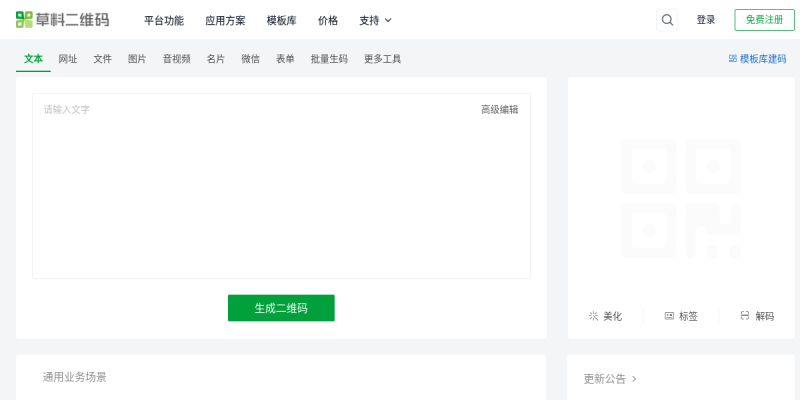Click the 草料二维码 logo
The height and width of the screenshot is (400, 800).
click(x=62, y=20)
